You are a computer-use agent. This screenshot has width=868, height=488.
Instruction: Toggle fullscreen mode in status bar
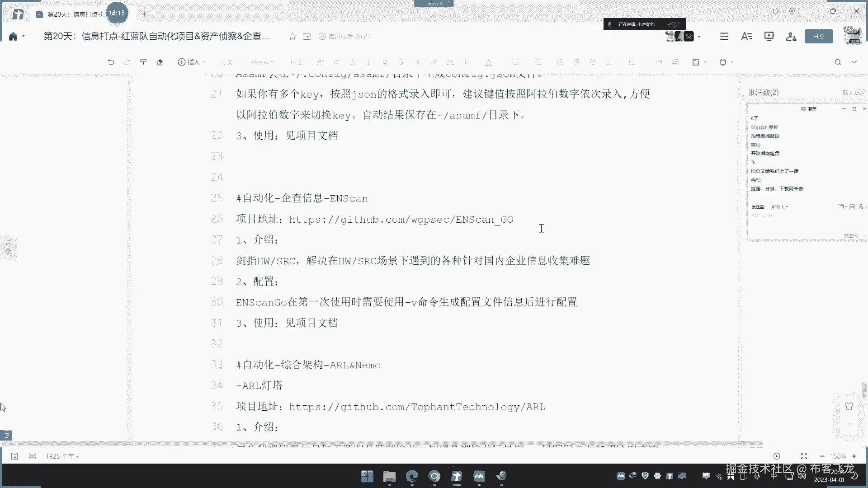pos(804,456)
